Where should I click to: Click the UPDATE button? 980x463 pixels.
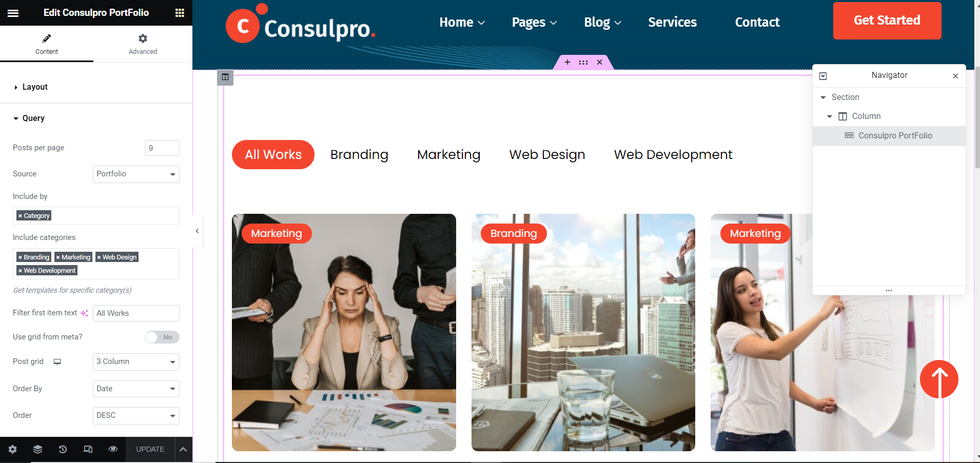coord(150,449)
